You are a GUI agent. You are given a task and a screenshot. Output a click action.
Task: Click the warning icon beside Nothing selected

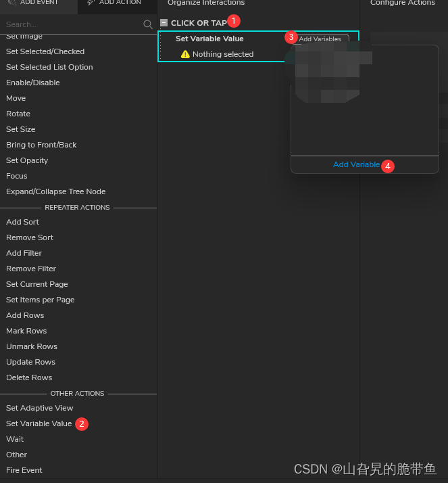[185, 54]
